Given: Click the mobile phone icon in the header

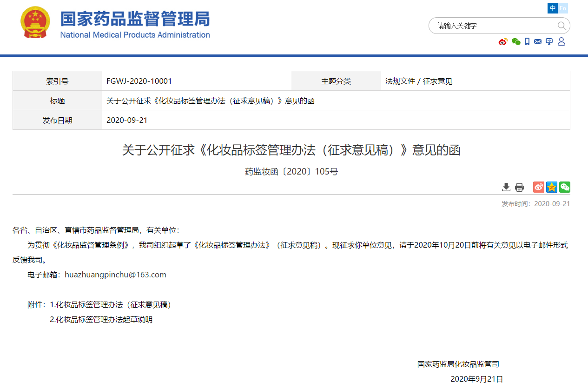Looking at the screenshot, I should tap(527, 42).
